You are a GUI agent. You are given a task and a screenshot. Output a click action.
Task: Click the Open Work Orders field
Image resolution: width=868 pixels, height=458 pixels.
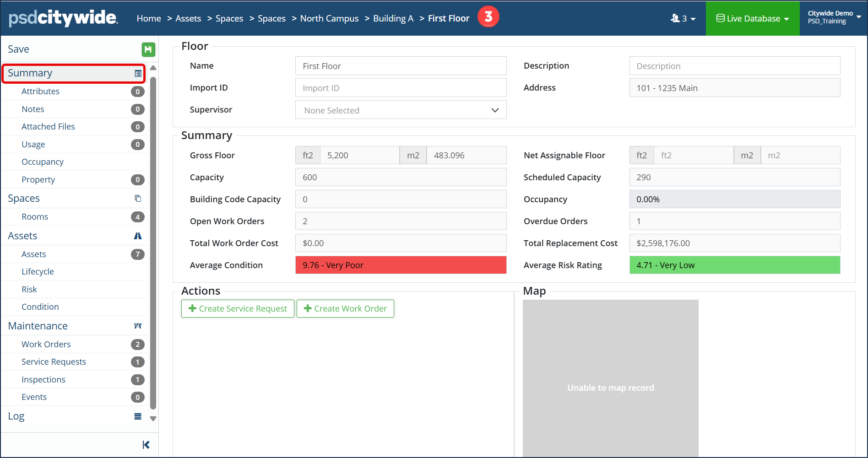tap(401, 221)
